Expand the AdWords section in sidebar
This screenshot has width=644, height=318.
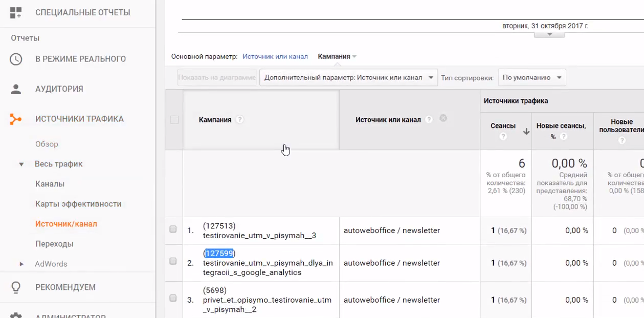(21, 264)
